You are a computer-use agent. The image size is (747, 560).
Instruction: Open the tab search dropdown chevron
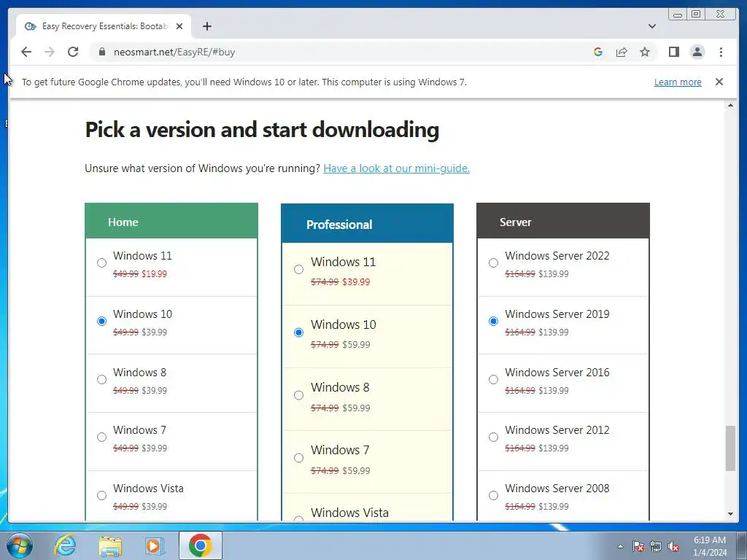tap(651, 26)
